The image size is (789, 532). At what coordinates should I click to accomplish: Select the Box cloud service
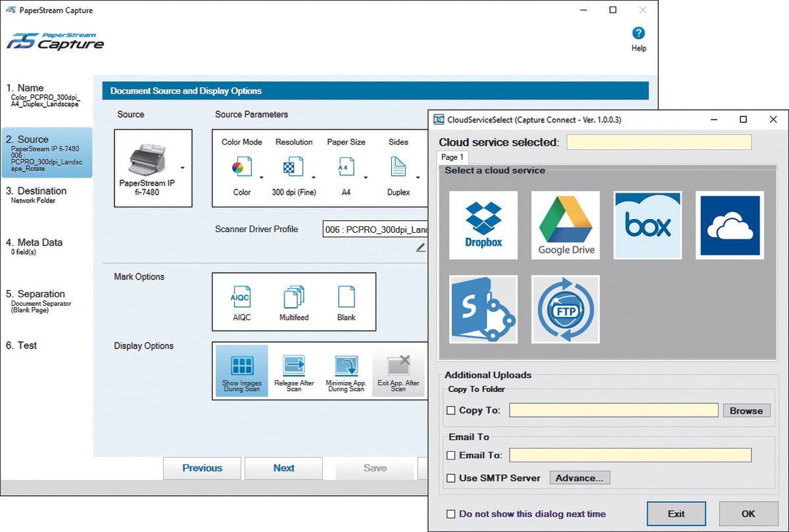(648, 225)
